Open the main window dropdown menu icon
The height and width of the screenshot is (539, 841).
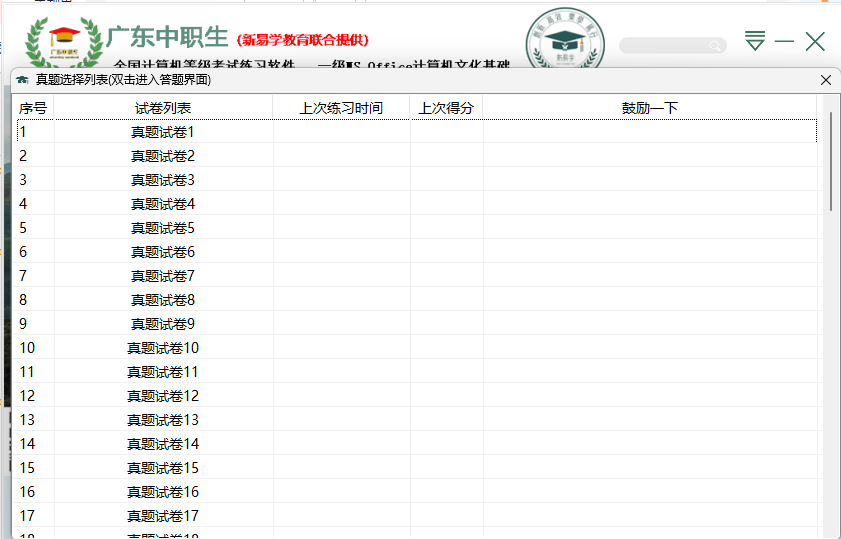click(x=755, y=41)
